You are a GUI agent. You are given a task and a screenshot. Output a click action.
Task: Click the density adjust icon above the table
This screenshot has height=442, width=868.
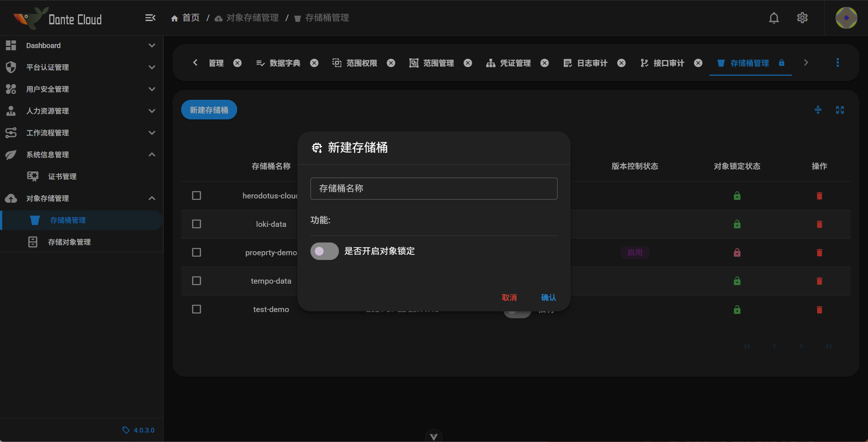click(x=818, y=110)
